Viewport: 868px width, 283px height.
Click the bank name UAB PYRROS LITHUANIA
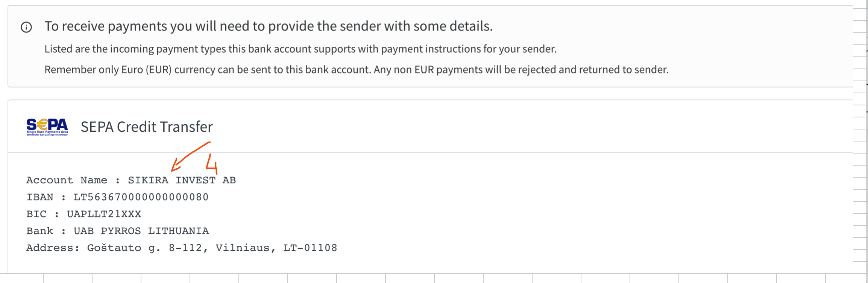[x=141, y=231]
